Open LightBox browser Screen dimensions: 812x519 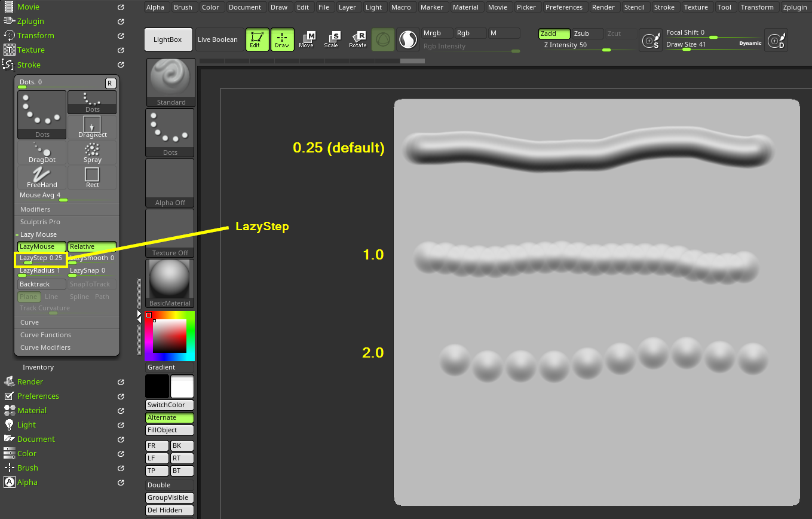pyautogui.click(x=168, y=39)
